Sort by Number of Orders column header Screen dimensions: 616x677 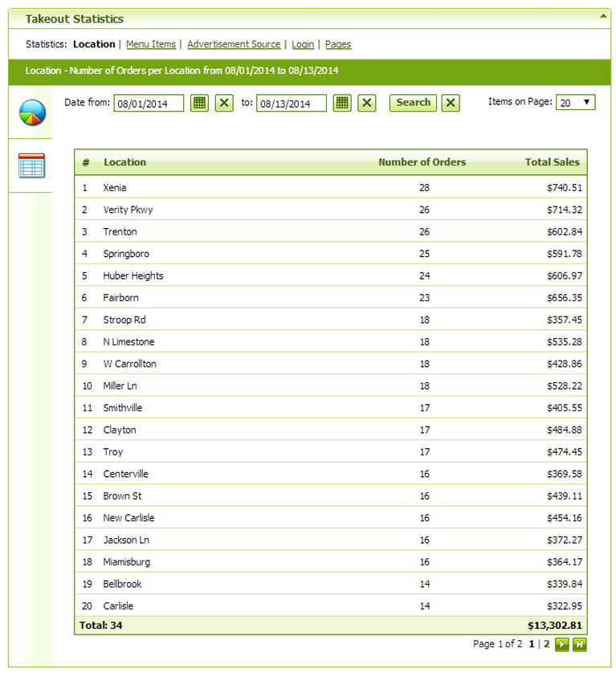(422, 162)
